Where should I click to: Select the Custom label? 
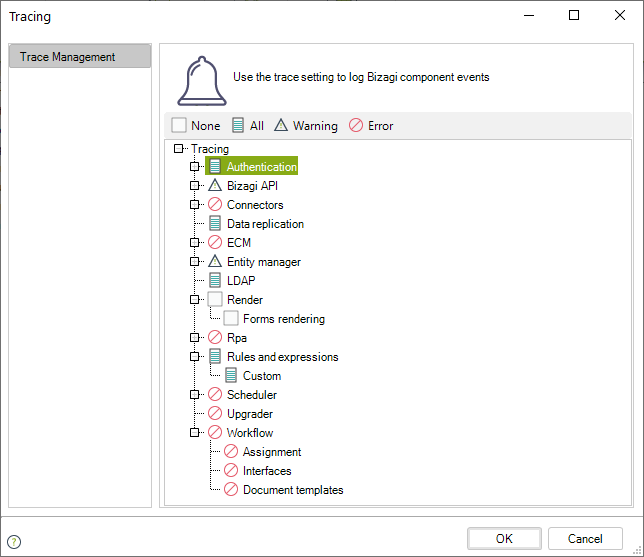pyautogui.click(x=262, y=375)
